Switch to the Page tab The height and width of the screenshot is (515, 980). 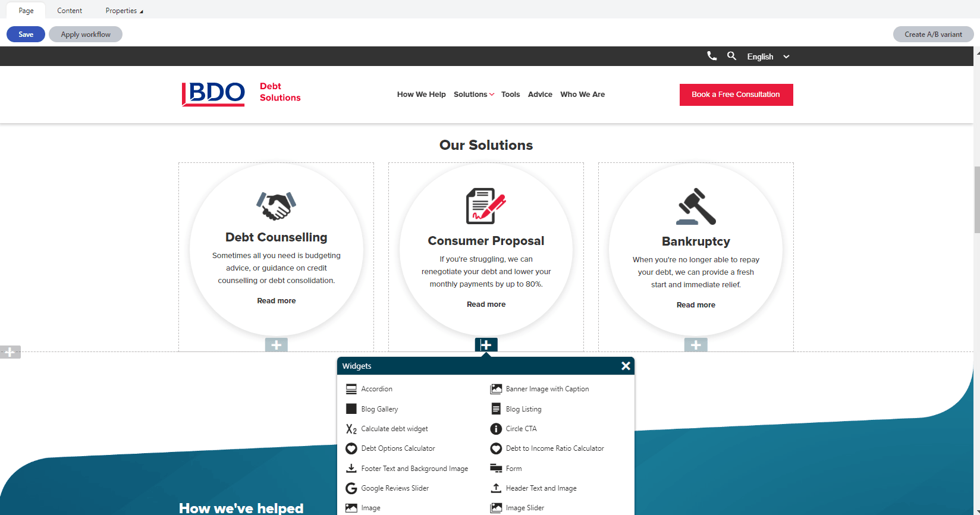point(26,11)
